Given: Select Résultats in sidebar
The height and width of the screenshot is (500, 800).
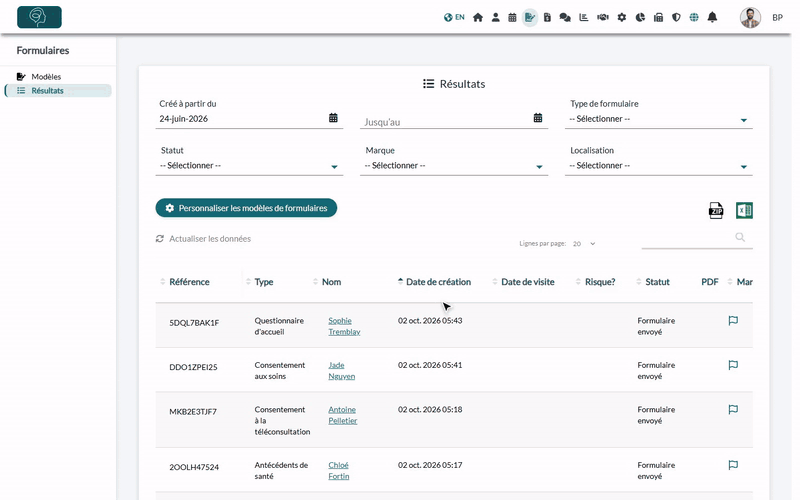Looking at the screenshot, I should 47,91.
